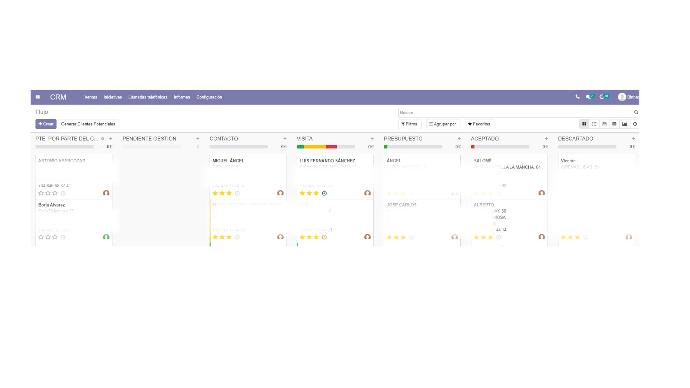Click red segment of ACEPTADO progress bar
Viewport: 690px width, 388px height.
coord(473,146)
